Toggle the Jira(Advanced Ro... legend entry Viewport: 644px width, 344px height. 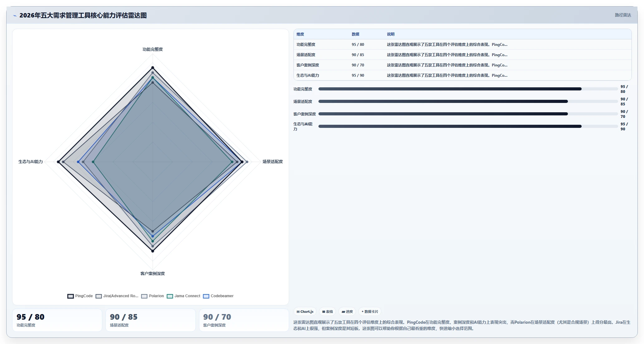[x=117, y=296]
